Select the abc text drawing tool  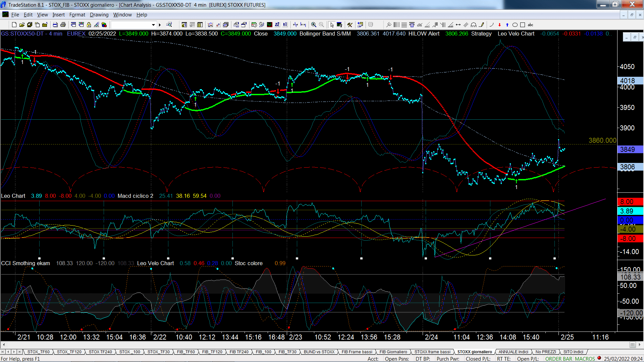click(x=530, y=25)
